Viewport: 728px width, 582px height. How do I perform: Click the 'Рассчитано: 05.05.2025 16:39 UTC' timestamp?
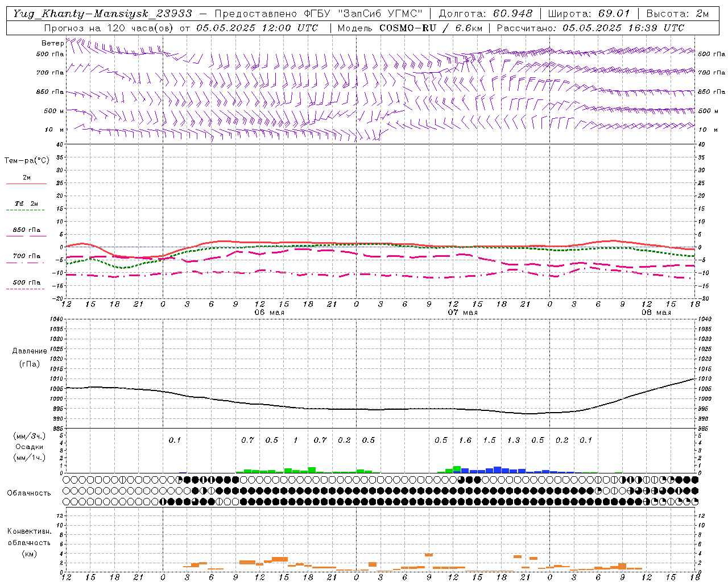pyautogui.click(x=590, y=28)
